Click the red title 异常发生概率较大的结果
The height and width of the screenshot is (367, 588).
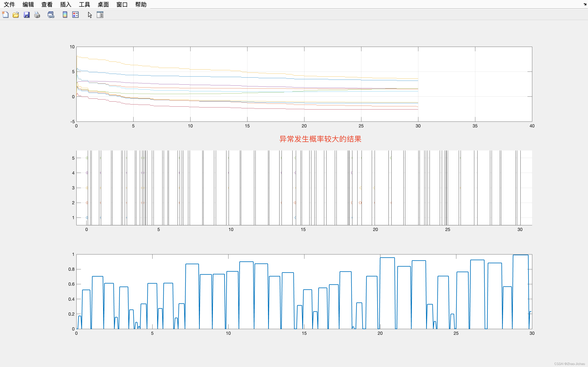coord(320,139)
